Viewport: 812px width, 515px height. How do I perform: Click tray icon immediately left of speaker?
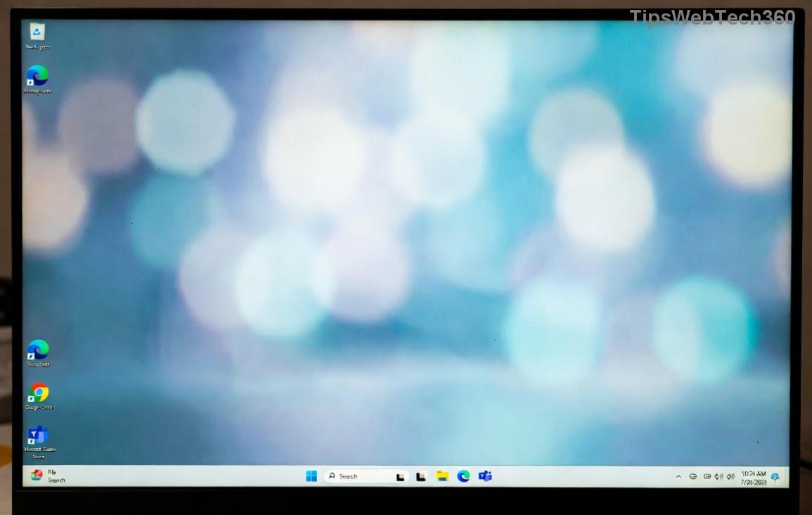pos(718,477)
